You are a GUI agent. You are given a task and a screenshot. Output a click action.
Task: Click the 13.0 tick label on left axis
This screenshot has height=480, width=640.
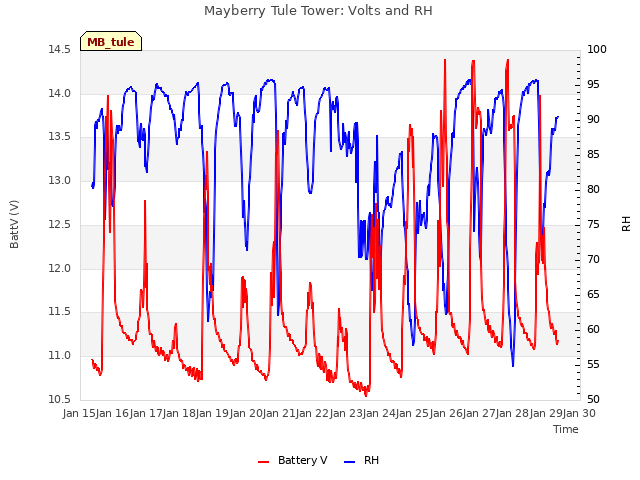59,180
